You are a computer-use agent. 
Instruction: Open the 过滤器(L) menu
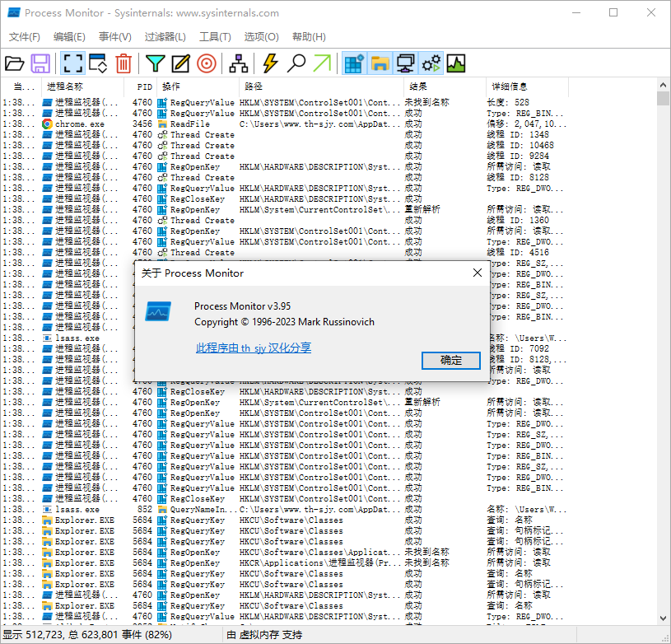click(x=165, y=37)
